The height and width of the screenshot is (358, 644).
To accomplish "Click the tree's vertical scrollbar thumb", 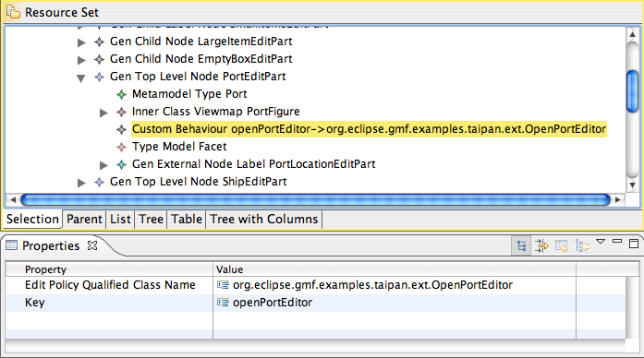I will coord(633,91).
